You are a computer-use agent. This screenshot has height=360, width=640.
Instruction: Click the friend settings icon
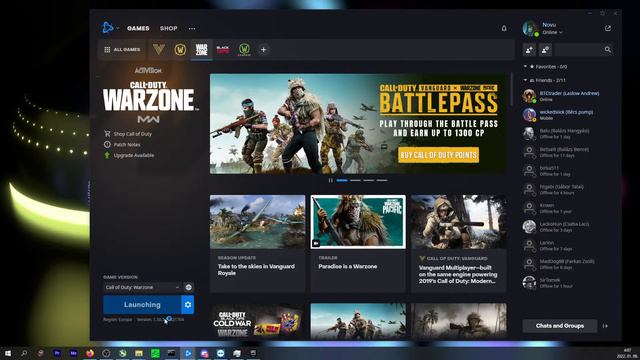(545, 49)
